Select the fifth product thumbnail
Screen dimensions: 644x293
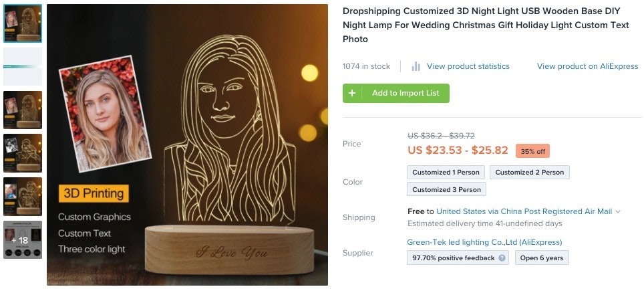23,196
